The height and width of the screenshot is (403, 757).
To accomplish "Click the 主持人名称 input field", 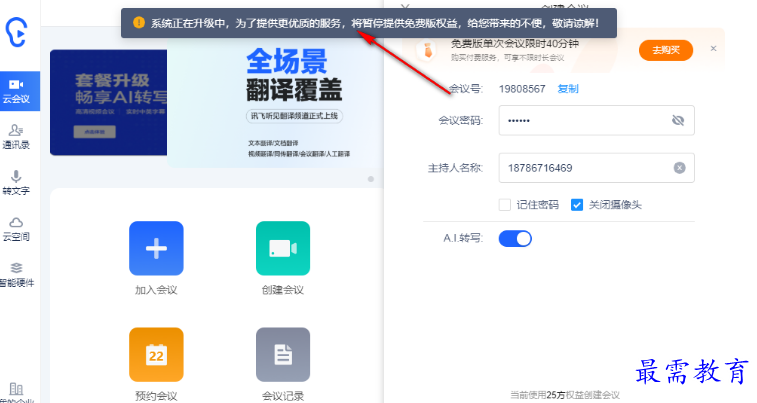I will 597,168.
